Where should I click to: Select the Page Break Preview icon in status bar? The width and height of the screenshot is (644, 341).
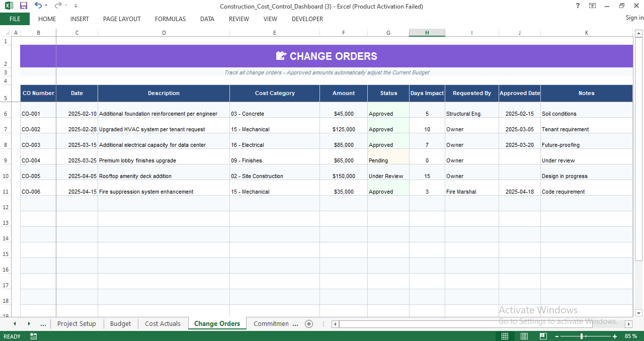pyautogui.click(x=543, y=336)
